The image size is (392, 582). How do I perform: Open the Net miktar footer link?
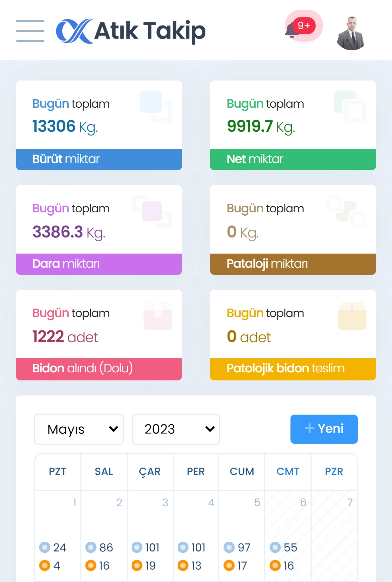pyautogui.click(x=293, y=159)
